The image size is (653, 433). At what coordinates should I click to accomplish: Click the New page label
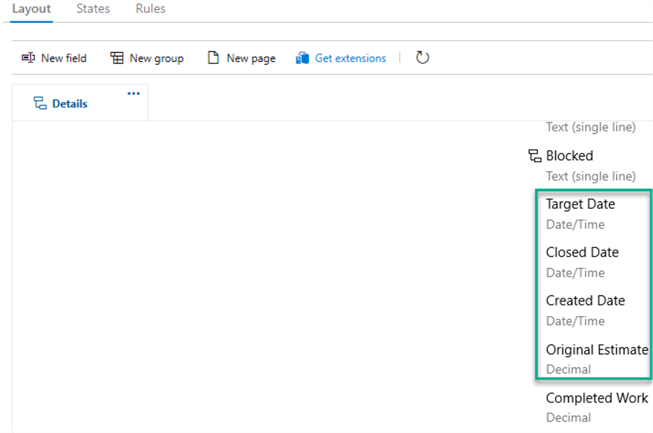pyautogui.click(x=251, y=58)
